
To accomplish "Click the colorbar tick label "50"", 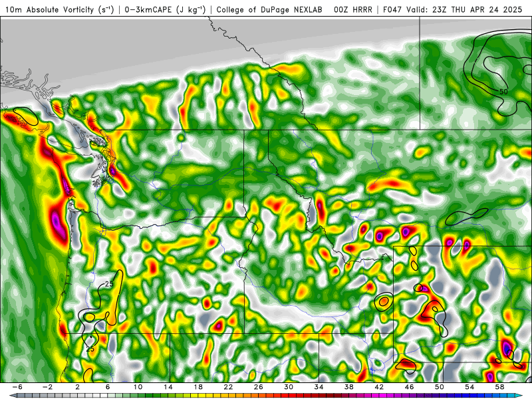I will coord(440,387).
